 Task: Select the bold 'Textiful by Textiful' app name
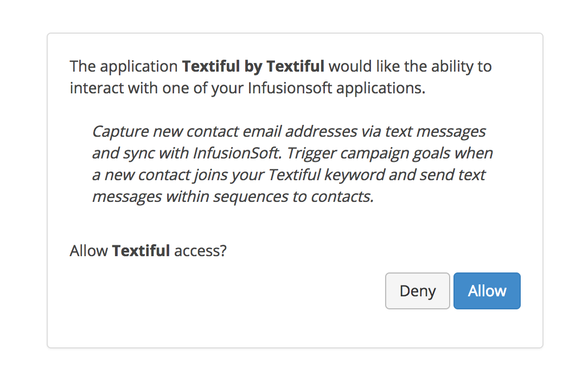[253, 66]
